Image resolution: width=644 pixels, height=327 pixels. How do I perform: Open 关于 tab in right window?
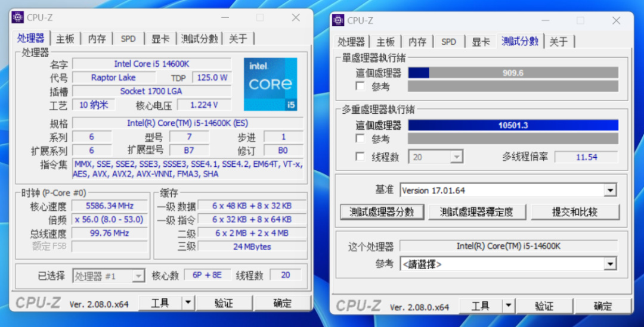pyautogui.click(x=559, y=42)
